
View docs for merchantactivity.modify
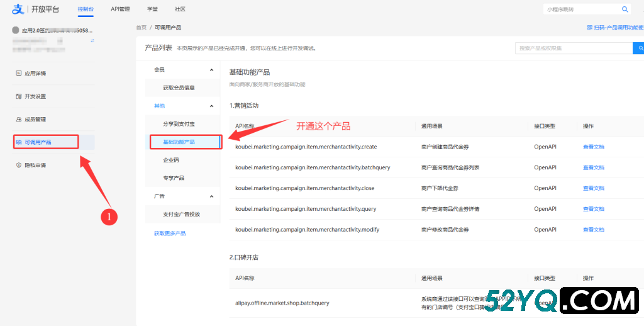coord(594,230)
